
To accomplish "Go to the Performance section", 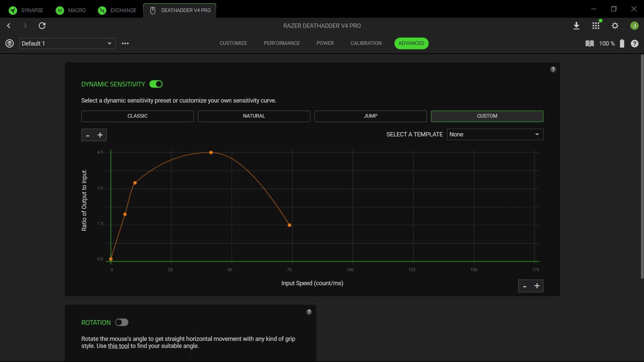I will pos(282,43).
